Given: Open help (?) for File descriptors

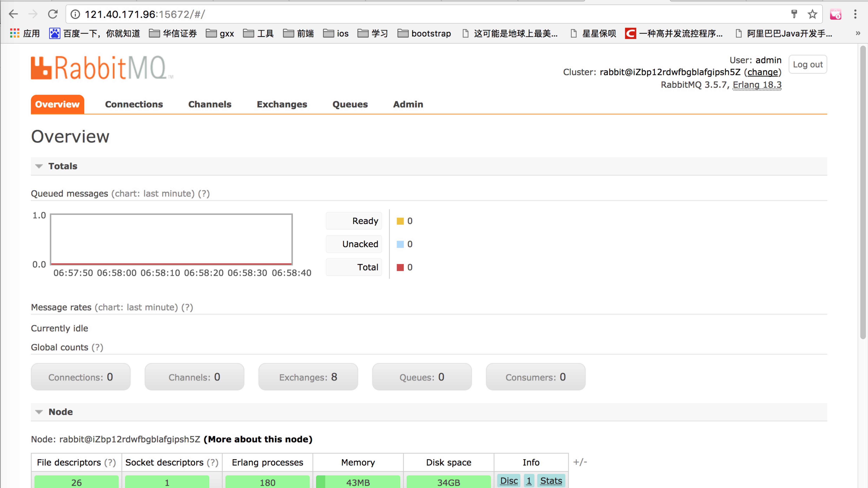Looking at the screenshot, I should pos(110,463).
